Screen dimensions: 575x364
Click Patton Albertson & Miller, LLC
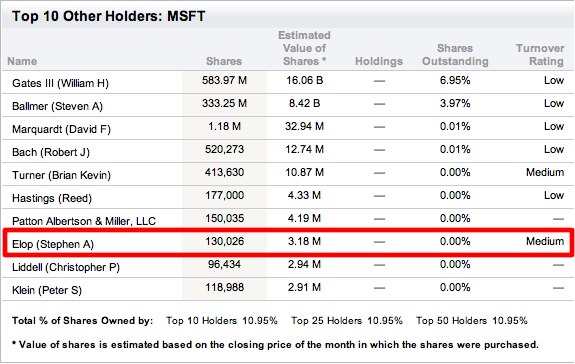(x=84, y=221)
